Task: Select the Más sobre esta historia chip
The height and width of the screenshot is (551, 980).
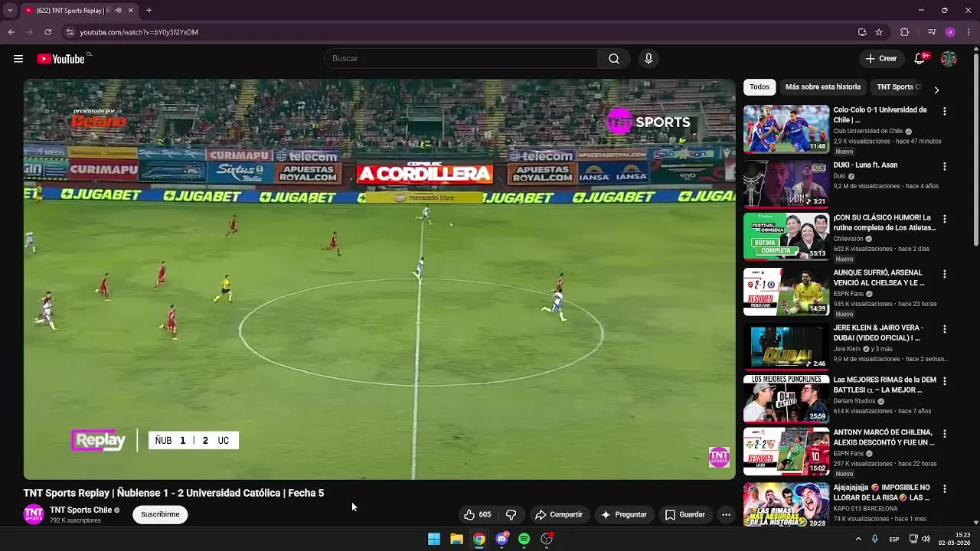Action: [x=823, y=87]
